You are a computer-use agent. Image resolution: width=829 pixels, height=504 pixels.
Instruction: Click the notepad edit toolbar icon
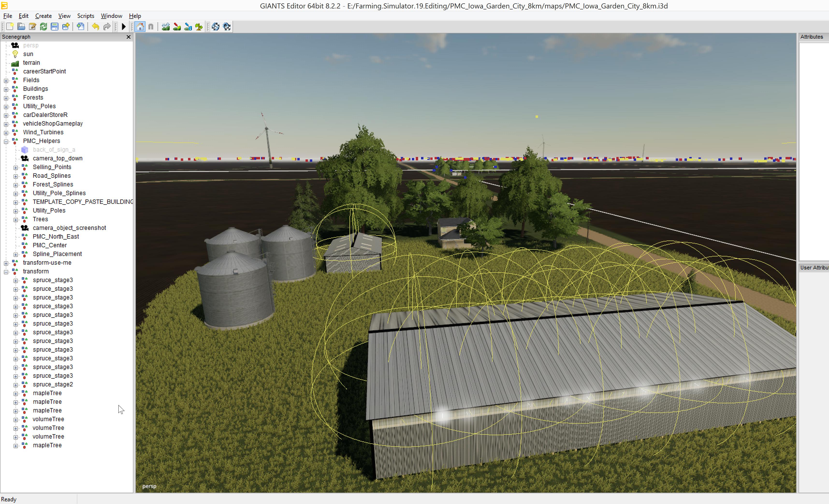coord(32,27)
